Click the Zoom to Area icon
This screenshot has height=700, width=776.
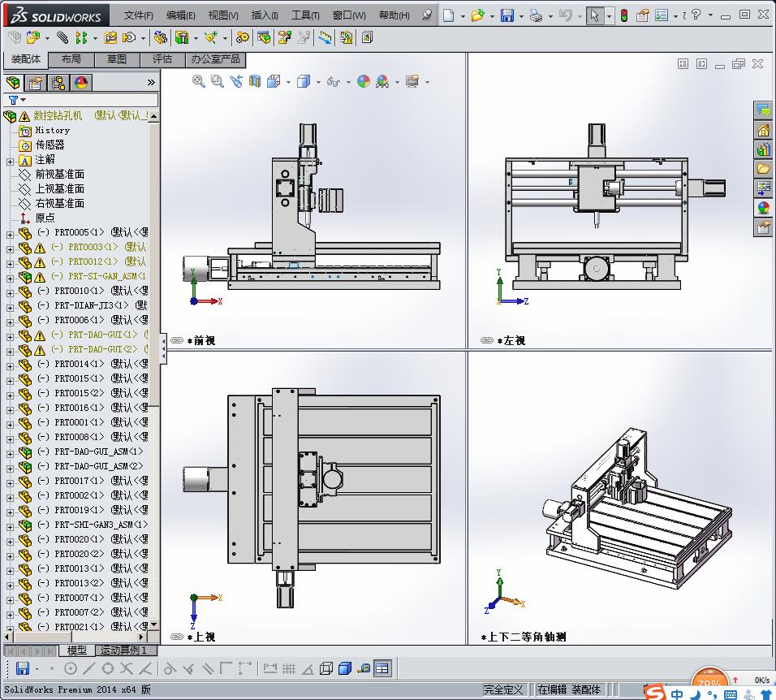[x=217, y=81]
